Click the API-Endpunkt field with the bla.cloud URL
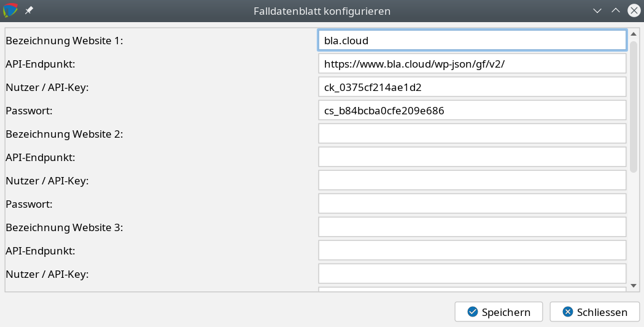Image resolution: width=644 pixels, height=327 pixels. pos(471,64)
